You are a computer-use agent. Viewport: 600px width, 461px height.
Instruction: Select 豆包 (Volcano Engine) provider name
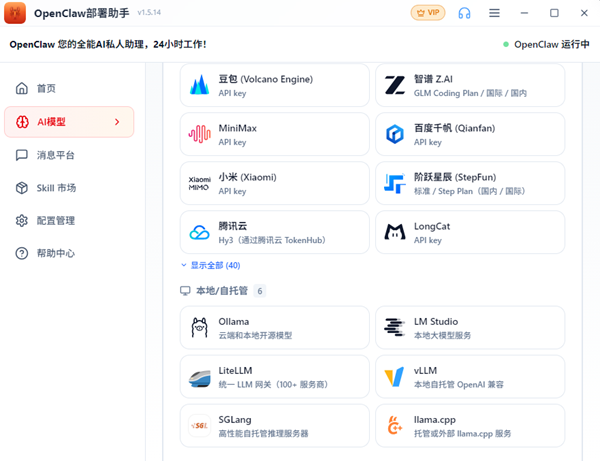(266, 79)
